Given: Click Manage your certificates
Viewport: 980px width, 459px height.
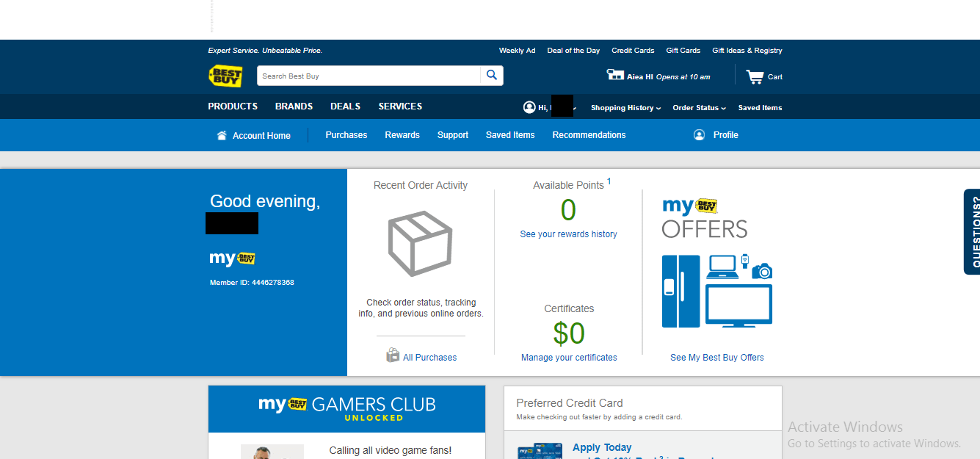Looking at the screenshot, I should pyautogui.click(x=569, y=358).
